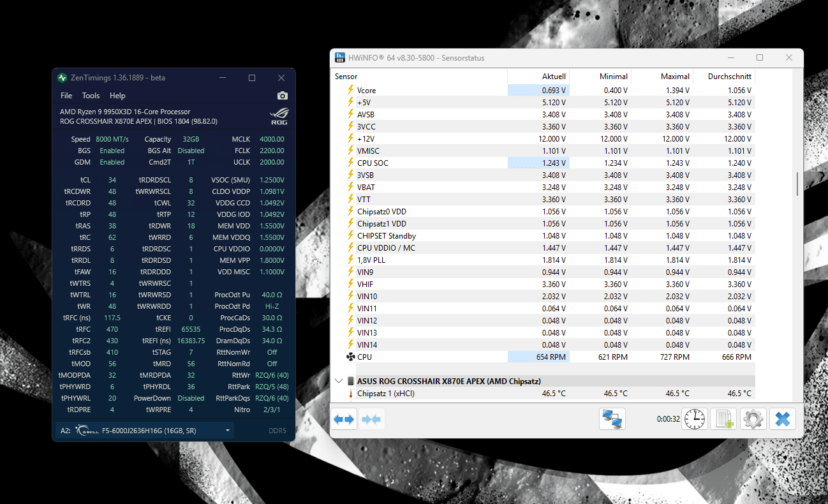
Task: Click the PowerDown Disabled value
Action: (191, 398)
